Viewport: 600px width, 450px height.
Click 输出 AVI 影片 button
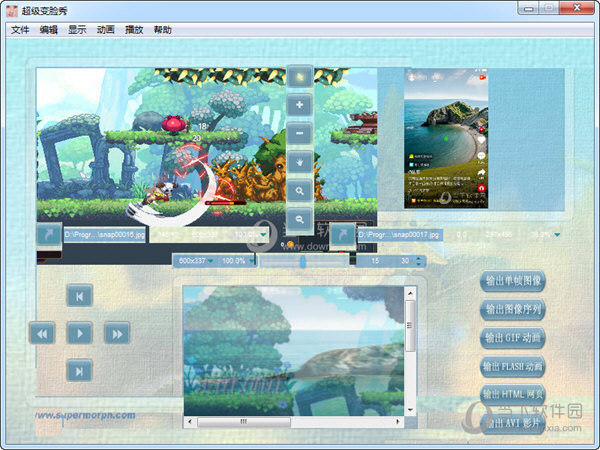click(513, 423)
